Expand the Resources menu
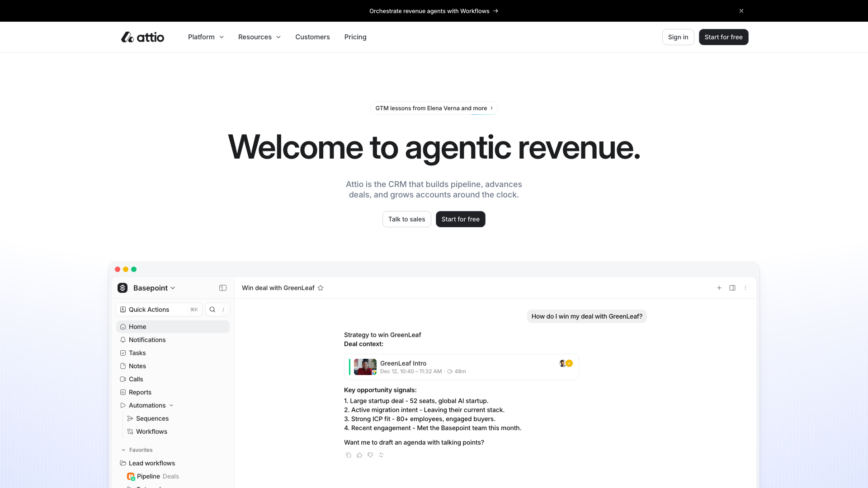The width and height of the screenshot is (868, 488). tap(259, 37)
